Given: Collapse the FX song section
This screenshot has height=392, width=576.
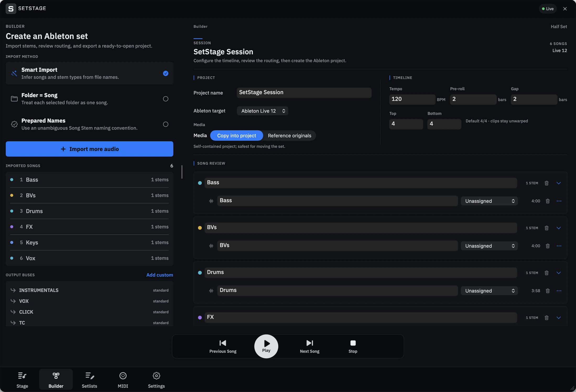Looking at the screenshot, I should [558, 318].
